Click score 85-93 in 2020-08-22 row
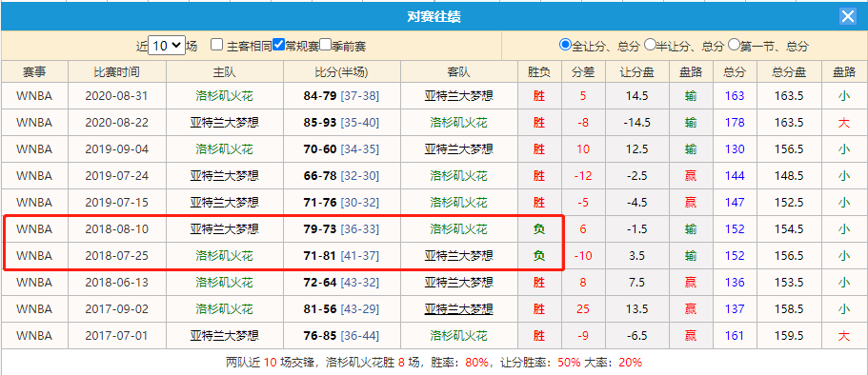The width and height of the screenshot is (868, 375). pyautogui.click(x=320, y=123)
